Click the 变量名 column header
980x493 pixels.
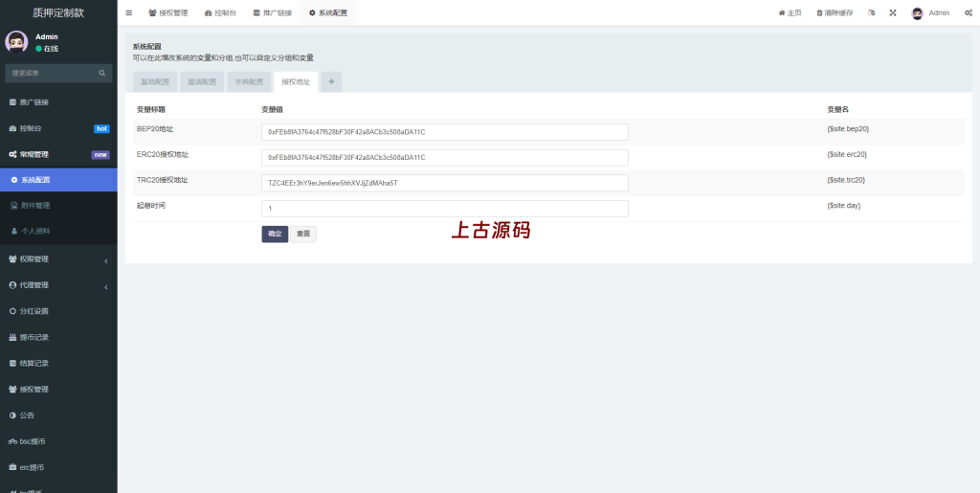pyautogui.click(x=837, y=109)
